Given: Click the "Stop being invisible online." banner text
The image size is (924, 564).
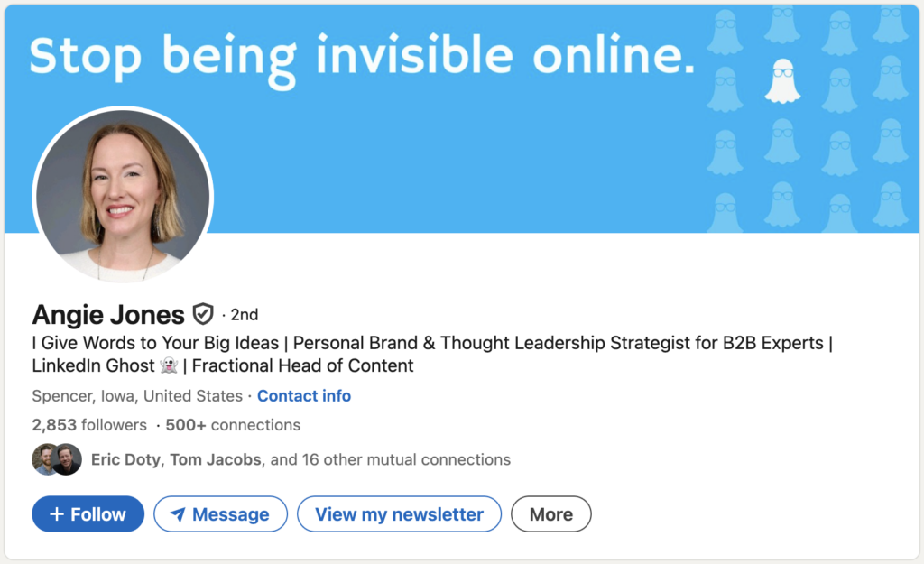Looking at the screenshot, I should pyautogui.click(x=363, y=56).
